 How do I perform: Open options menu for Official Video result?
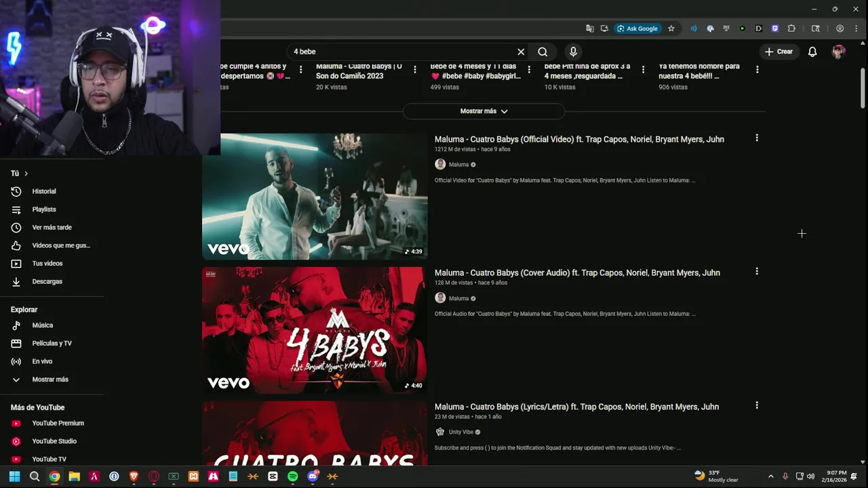pos(757,138)
